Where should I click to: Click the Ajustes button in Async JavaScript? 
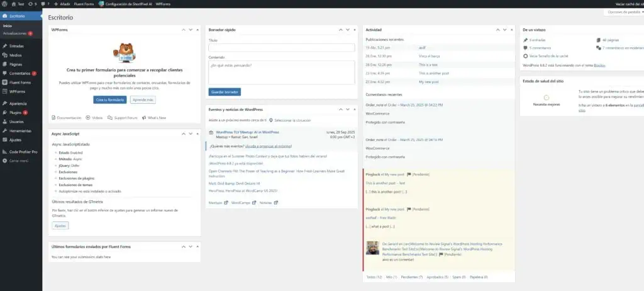pyautogui.click(x=60, y=225)
